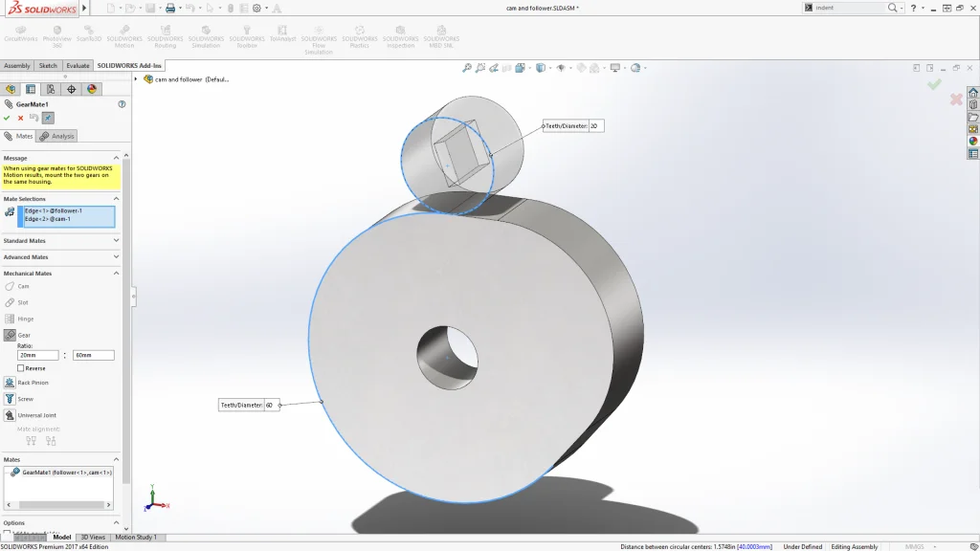Collapse the Mechanical Mates section
The image size is (980, 551).
(x=116, y=274)
